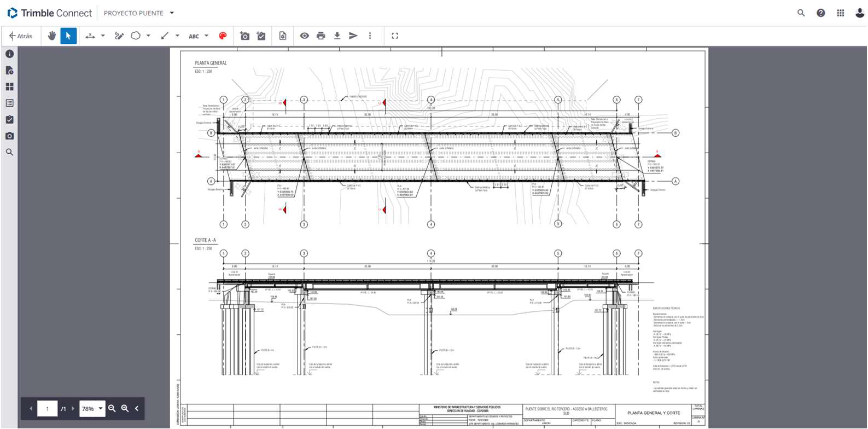The height and width of the screenshot is (429, 868).
Task: Open the info details side panel
Action: pyautogui.click(x=9, y=54)
